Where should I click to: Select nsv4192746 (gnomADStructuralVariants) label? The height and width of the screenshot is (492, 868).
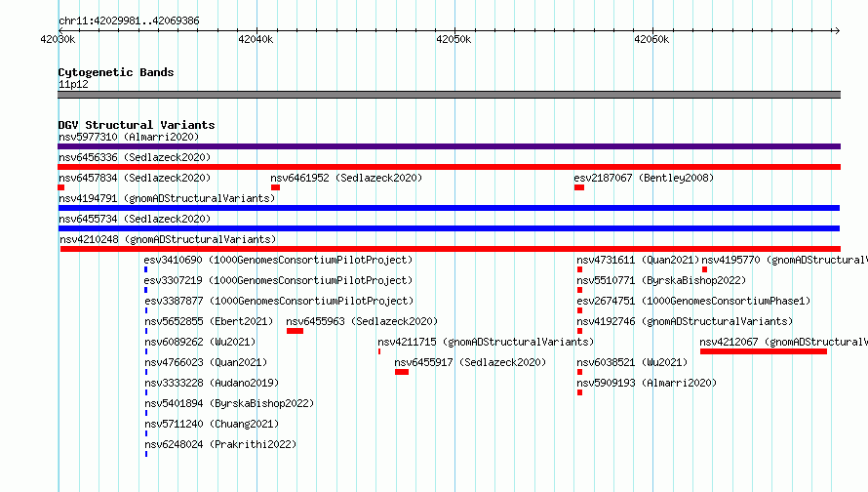[685, 321]
